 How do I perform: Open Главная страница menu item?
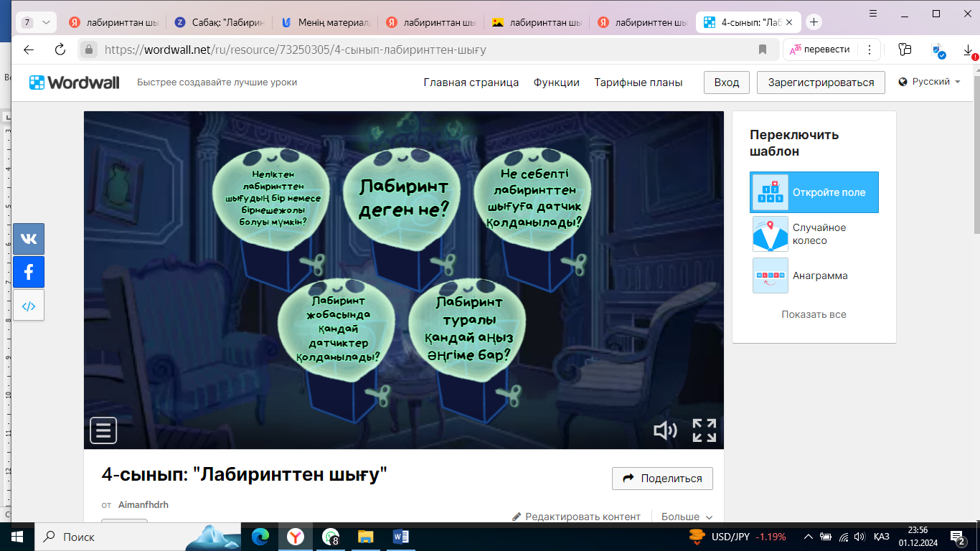coord(471,83)
